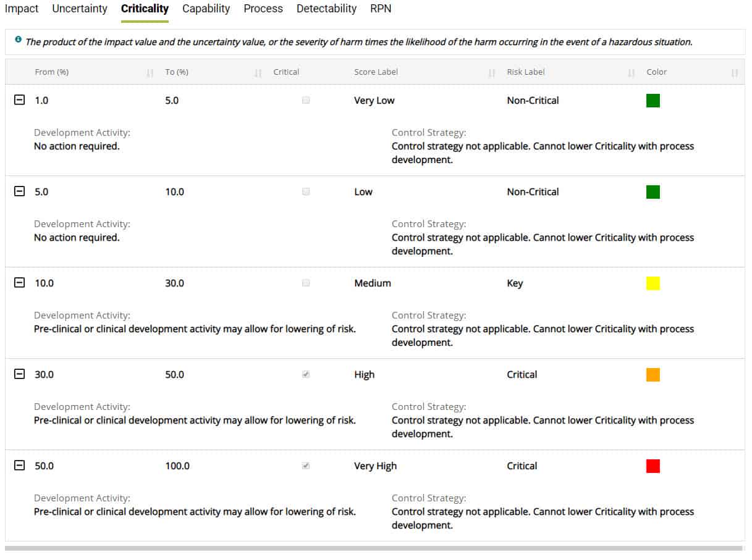752x560 pixels.
Task: Switch to the Detectability tab
Action: click(326, 9)
